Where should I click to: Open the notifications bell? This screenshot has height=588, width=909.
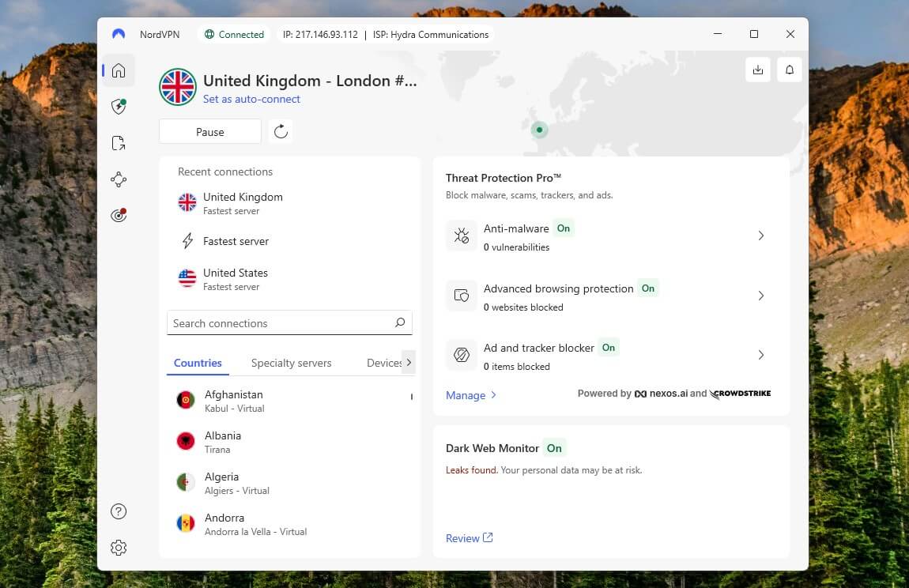pos(789,70)
